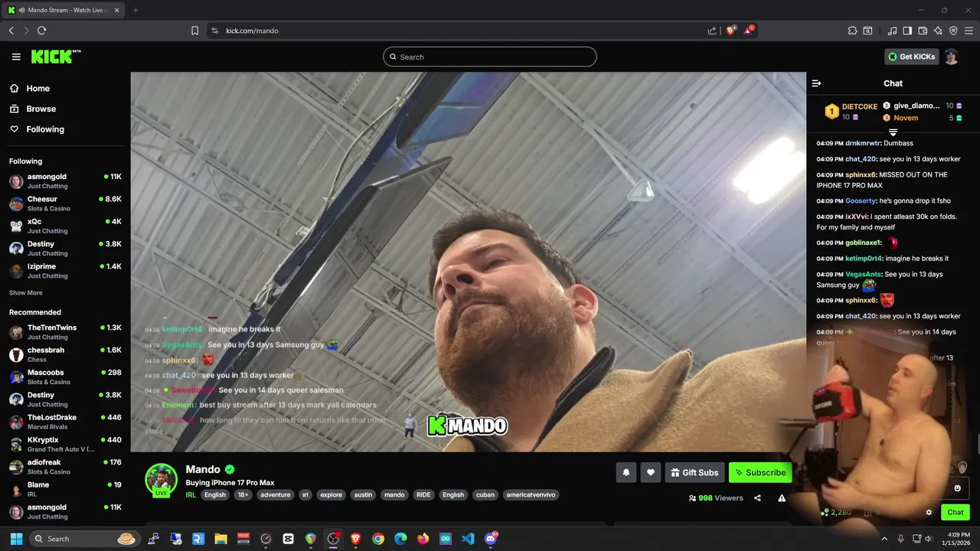Screen dimensions: 980x551
Task: Click the Gift Subs button
Action: tap(694, 472)
